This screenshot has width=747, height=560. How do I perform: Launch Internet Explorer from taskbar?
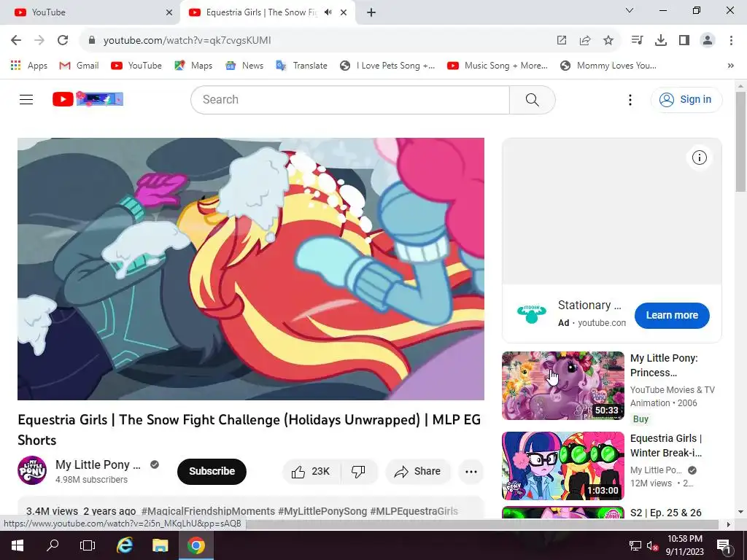124,545
